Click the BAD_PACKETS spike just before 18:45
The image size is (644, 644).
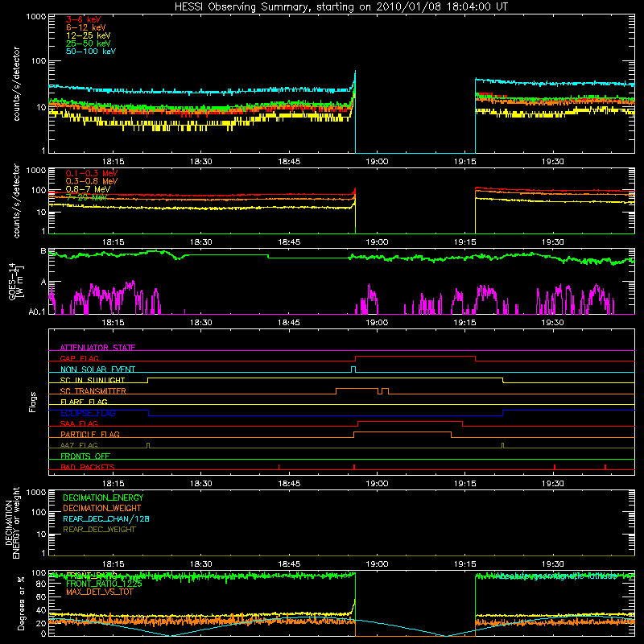[x=279, y=467]
